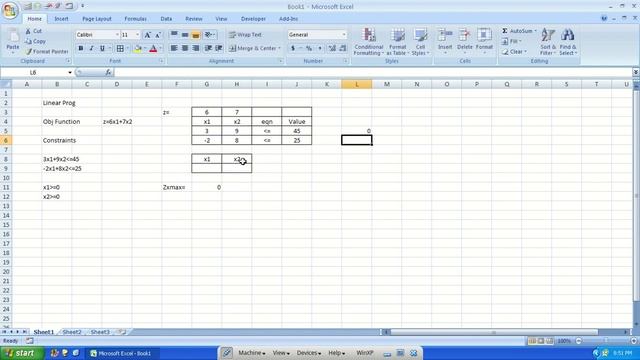Align text to bottom
The width and height of the screenshot is (640, 360).
(x=196, y=35)
